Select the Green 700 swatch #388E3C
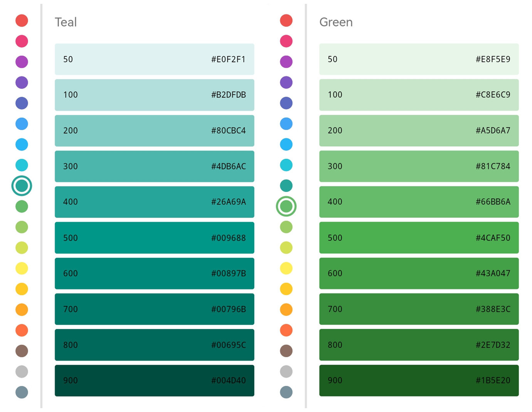532x412 pixels. tap(419, 309)
